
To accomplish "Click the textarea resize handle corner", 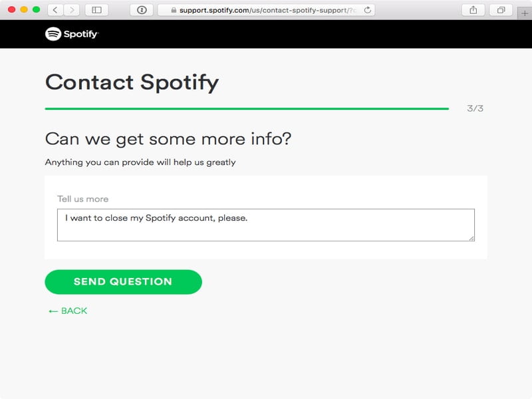I will tap(471, 237).
